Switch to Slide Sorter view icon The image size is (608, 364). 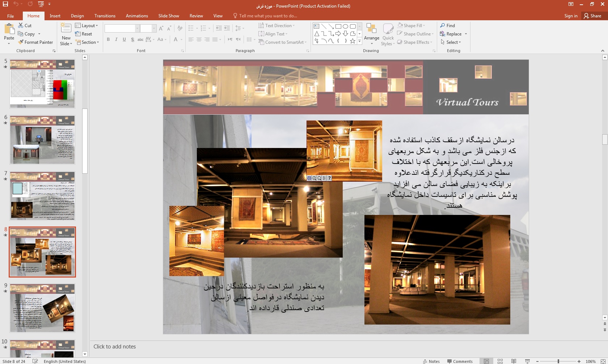point(500,361)
